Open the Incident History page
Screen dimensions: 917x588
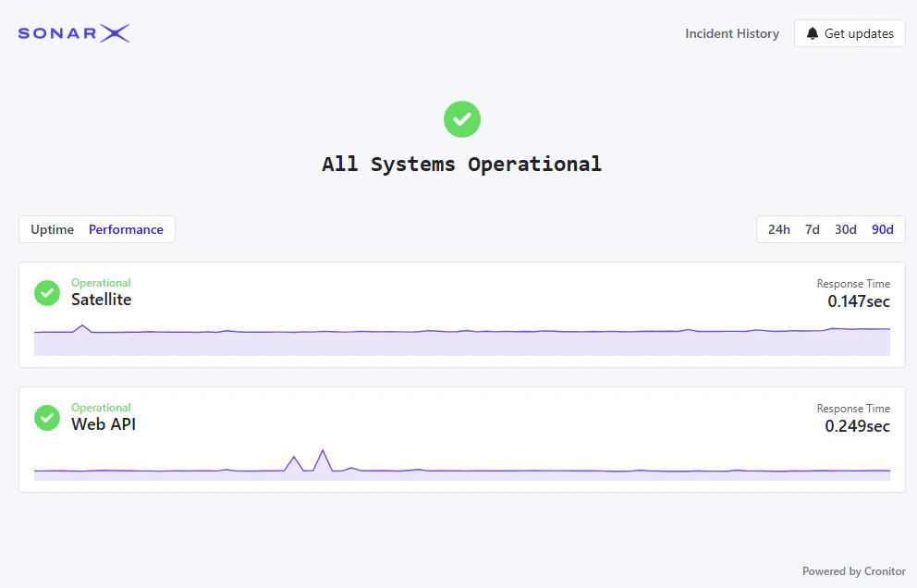[732, 33]
